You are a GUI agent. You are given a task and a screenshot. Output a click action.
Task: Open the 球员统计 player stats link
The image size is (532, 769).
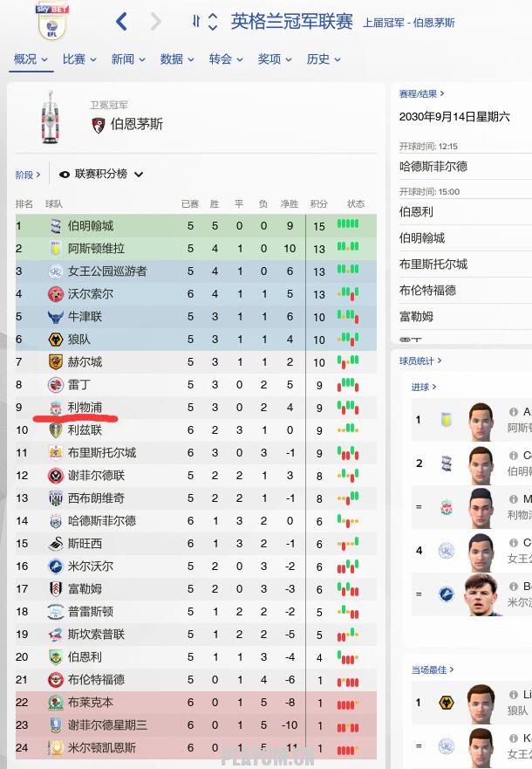[420, 361]
